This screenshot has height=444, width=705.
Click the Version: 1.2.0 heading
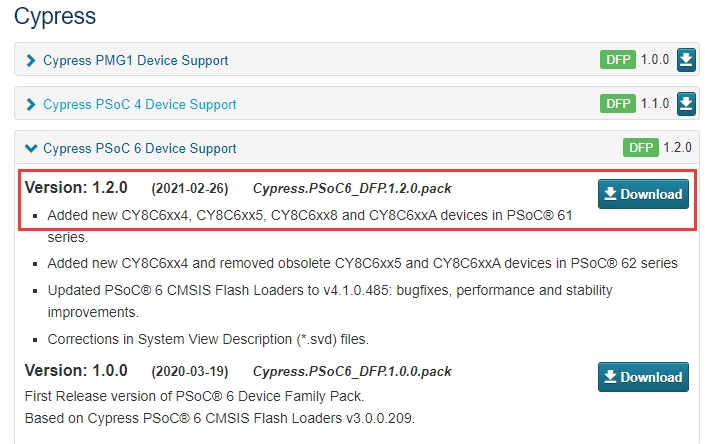click(x=76, y=188)
